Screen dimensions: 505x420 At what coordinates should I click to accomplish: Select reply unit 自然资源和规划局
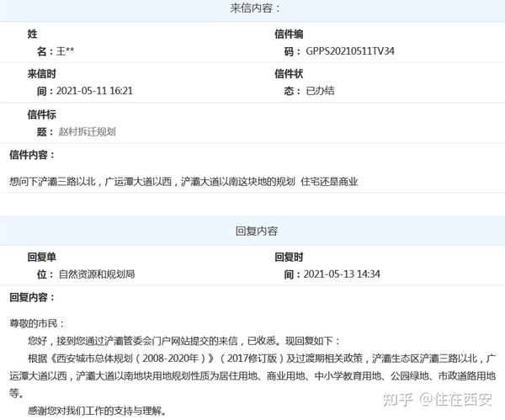(x=97, y=274)
